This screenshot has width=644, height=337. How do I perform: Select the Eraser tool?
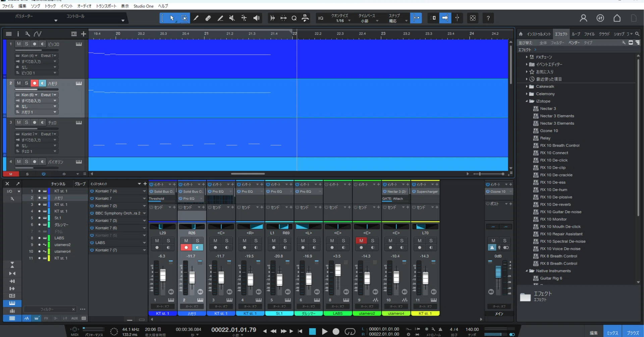(208, 18)
